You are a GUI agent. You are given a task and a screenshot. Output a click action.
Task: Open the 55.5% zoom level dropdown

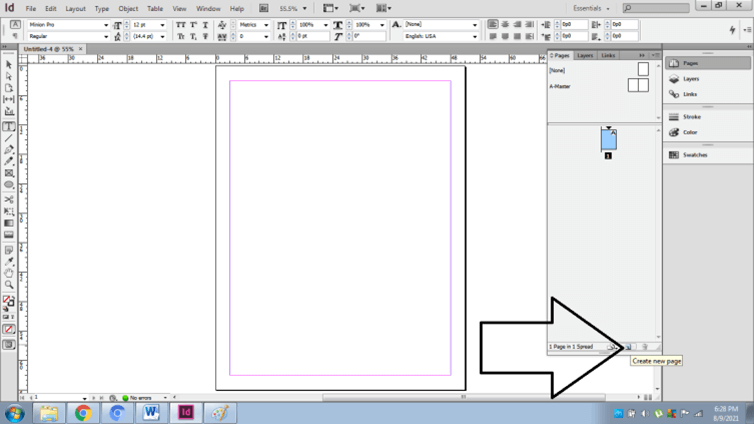304,9
